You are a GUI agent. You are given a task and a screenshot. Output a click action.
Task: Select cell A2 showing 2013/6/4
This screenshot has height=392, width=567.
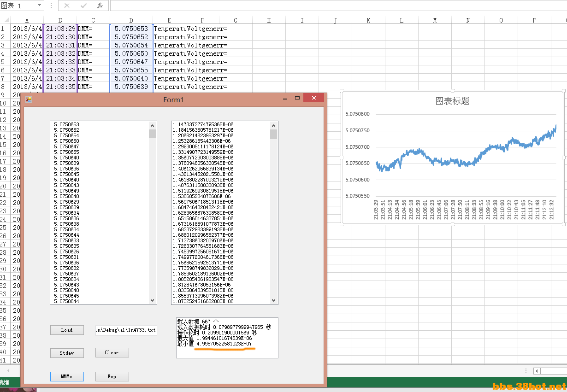point(27,37)
